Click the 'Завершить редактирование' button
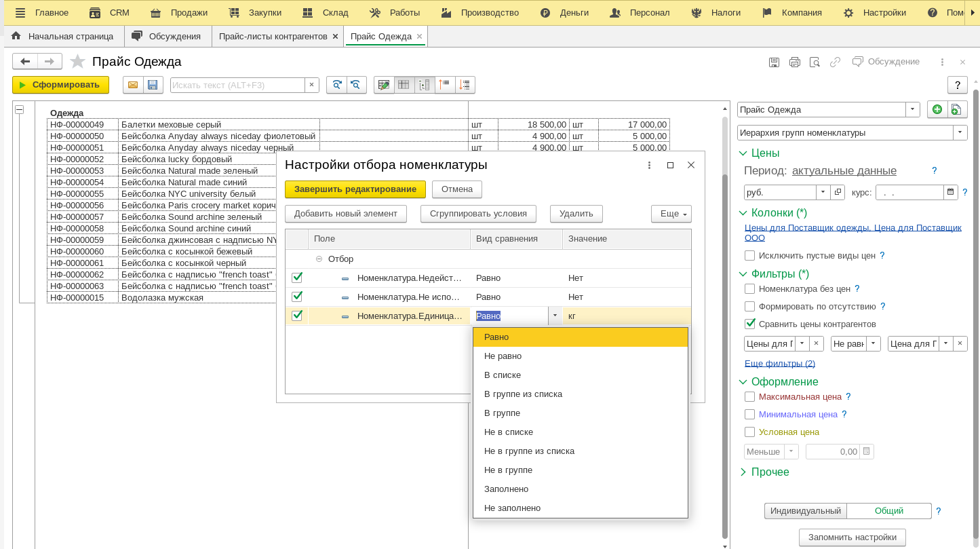The image size is (980, 549). click(x=355, y=189)
